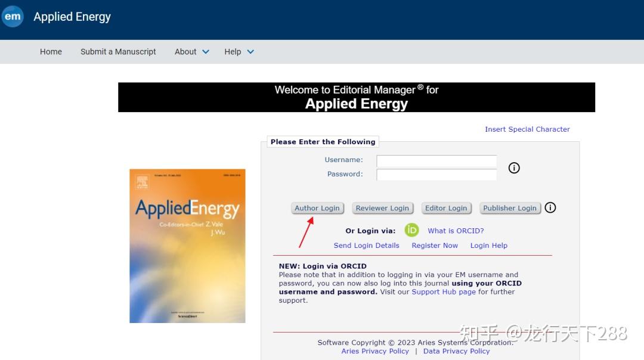Click the Author Login button
644x360 pixels.
tap(317, 207)
